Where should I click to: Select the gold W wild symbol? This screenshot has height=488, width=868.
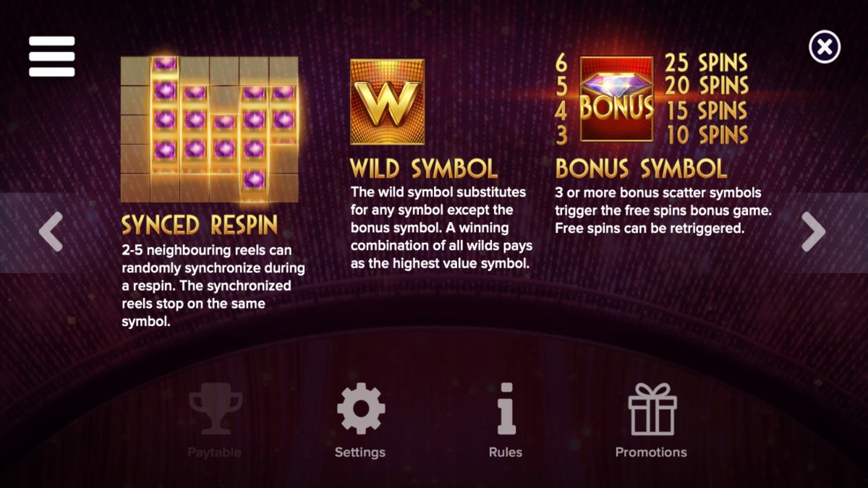(x=387, y=102)
